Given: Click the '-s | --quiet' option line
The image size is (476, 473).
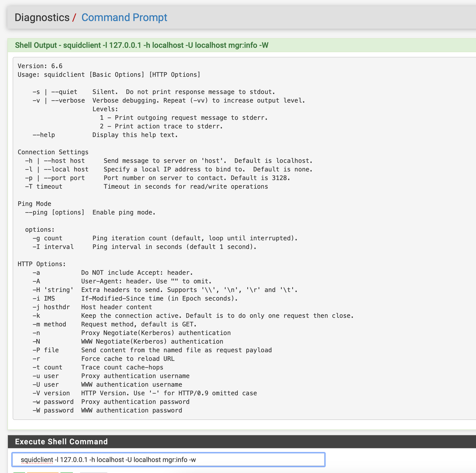Looking at the screenshot, I should 154,92.
